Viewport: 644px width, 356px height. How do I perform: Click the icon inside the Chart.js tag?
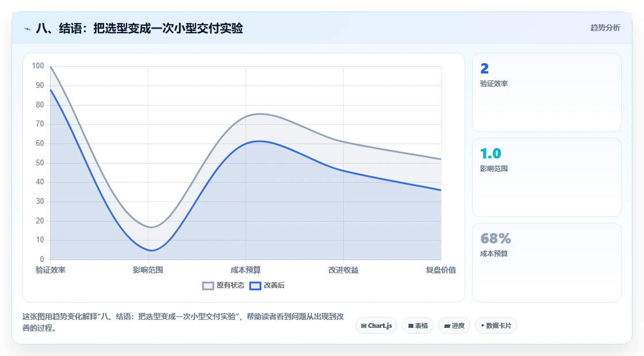pyautogui.click(x=363, y=326)
